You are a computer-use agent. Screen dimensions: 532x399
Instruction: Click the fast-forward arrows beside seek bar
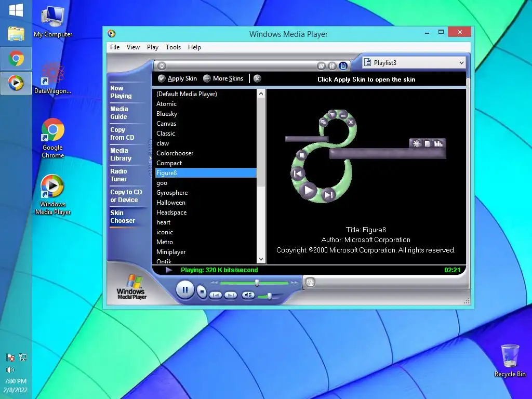pyautogui.click(x=294, y=282)
